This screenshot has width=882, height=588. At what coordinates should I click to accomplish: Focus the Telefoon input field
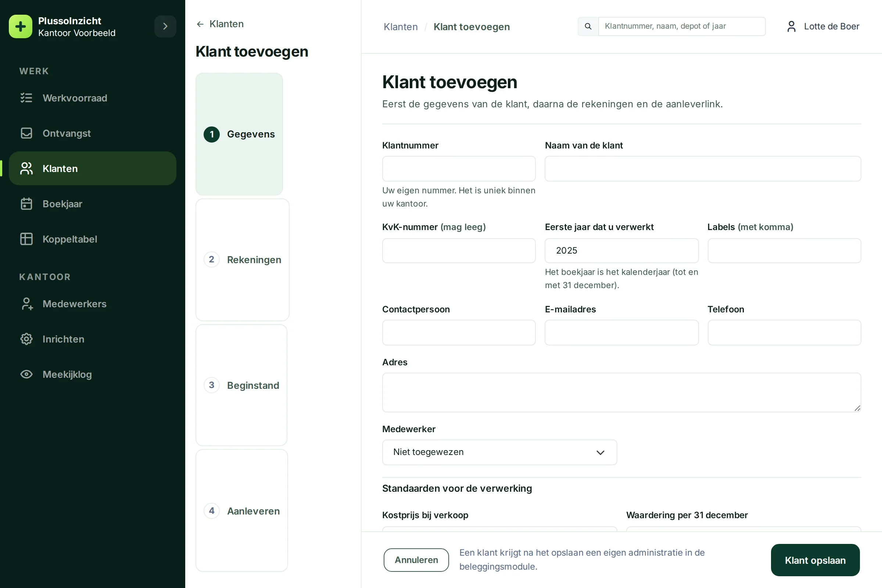click(x=784, y=333)
